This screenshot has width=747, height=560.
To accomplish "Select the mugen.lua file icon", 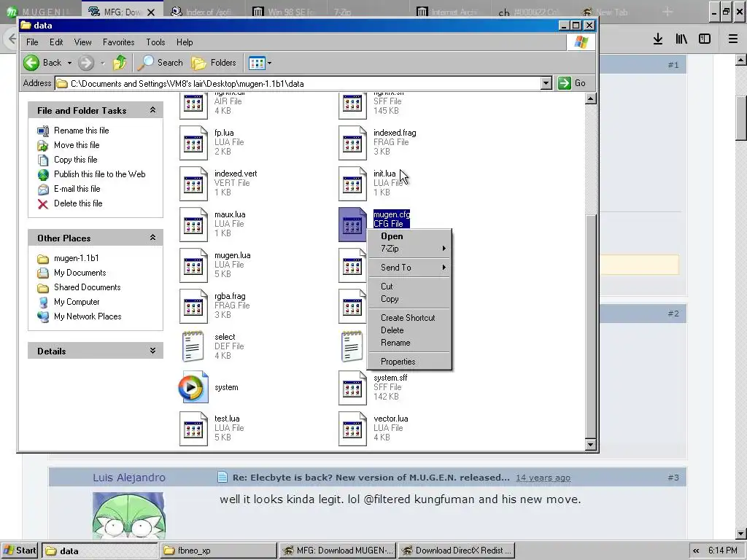I will (193, 265).
